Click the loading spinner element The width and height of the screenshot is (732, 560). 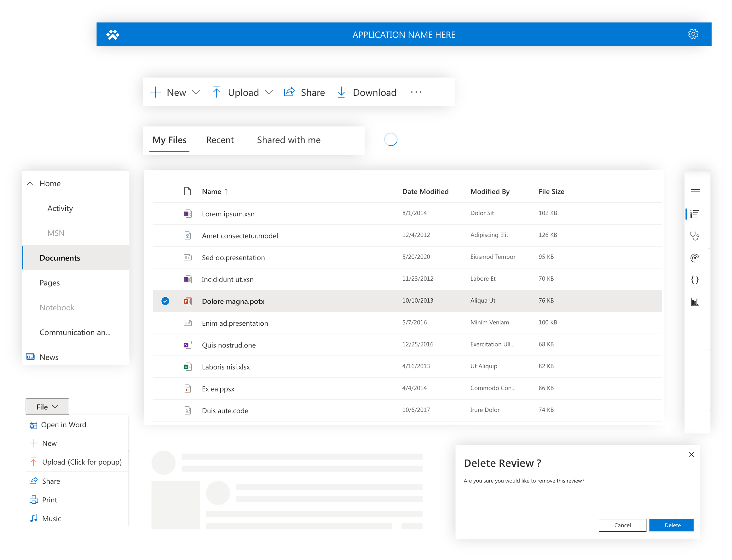click(391, 140)
